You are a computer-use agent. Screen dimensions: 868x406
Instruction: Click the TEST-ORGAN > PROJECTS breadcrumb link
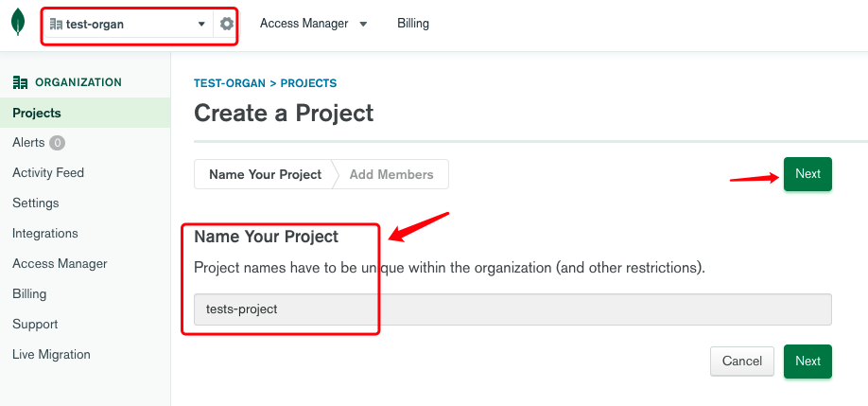265,83
